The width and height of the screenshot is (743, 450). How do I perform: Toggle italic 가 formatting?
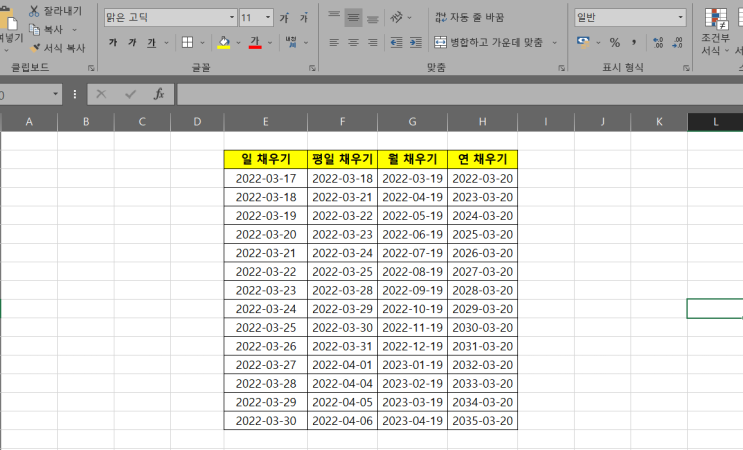132,43
